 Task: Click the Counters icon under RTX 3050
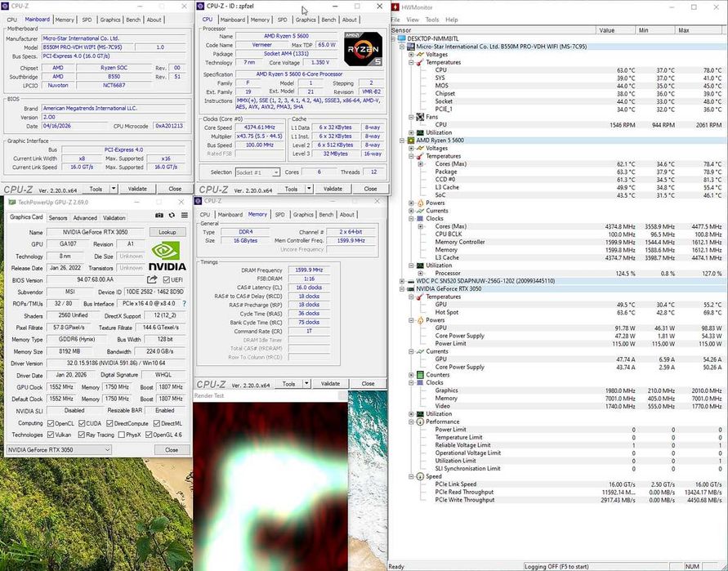point(420,375)
